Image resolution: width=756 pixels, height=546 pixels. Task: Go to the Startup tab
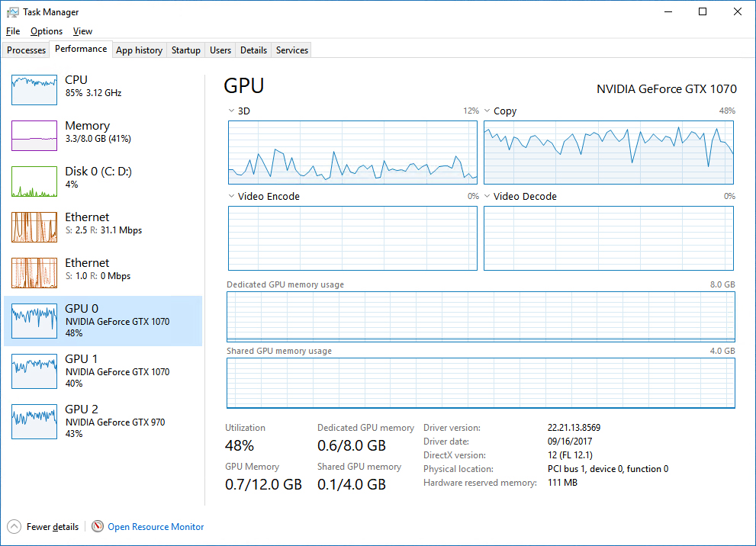click(x=185, y=50)
